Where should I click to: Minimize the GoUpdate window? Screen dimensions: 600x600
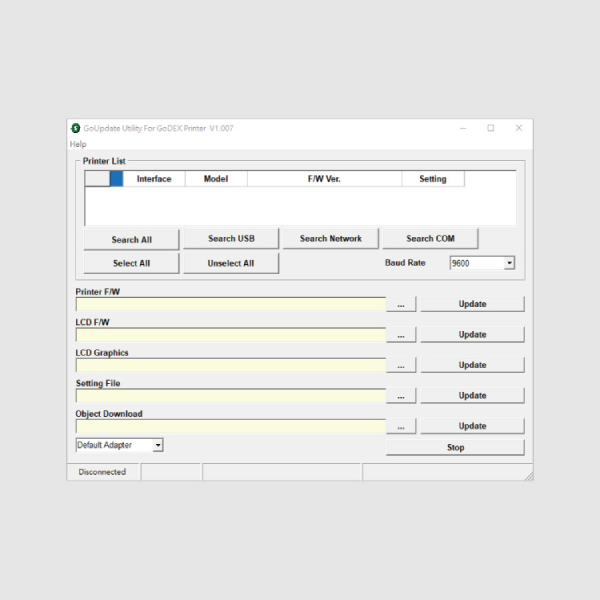(463, 128)
